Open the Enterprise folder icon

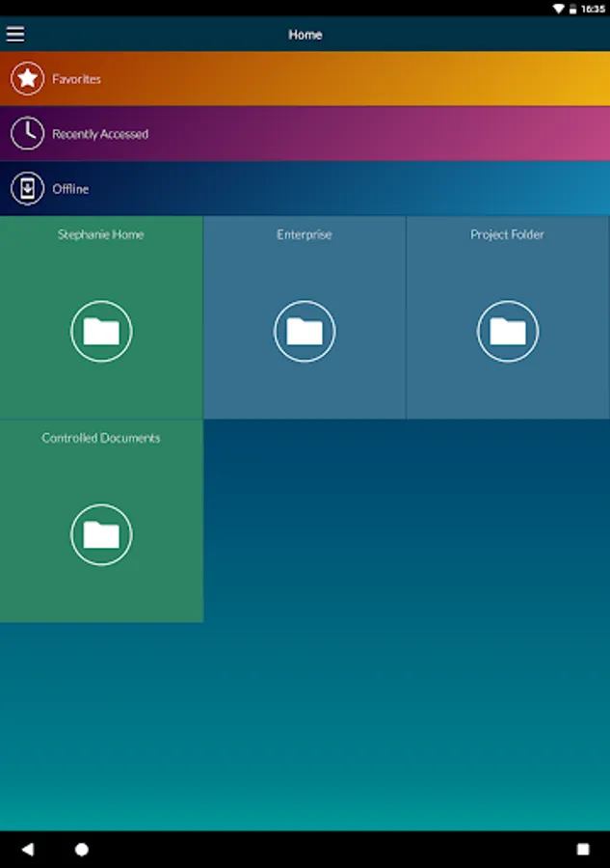point(305,331)
